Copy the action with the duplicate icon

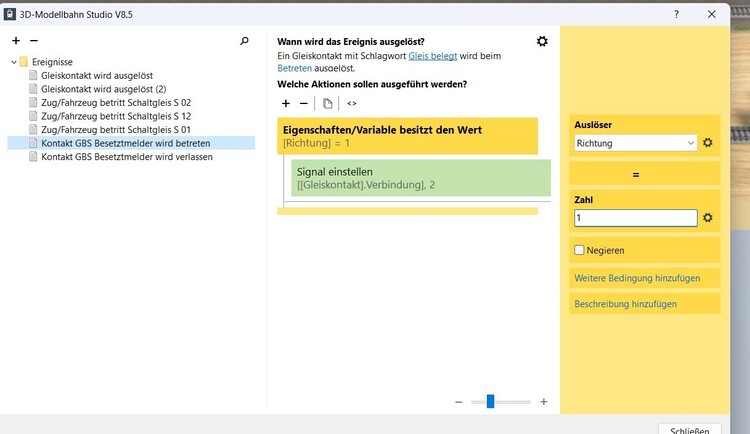327,103
